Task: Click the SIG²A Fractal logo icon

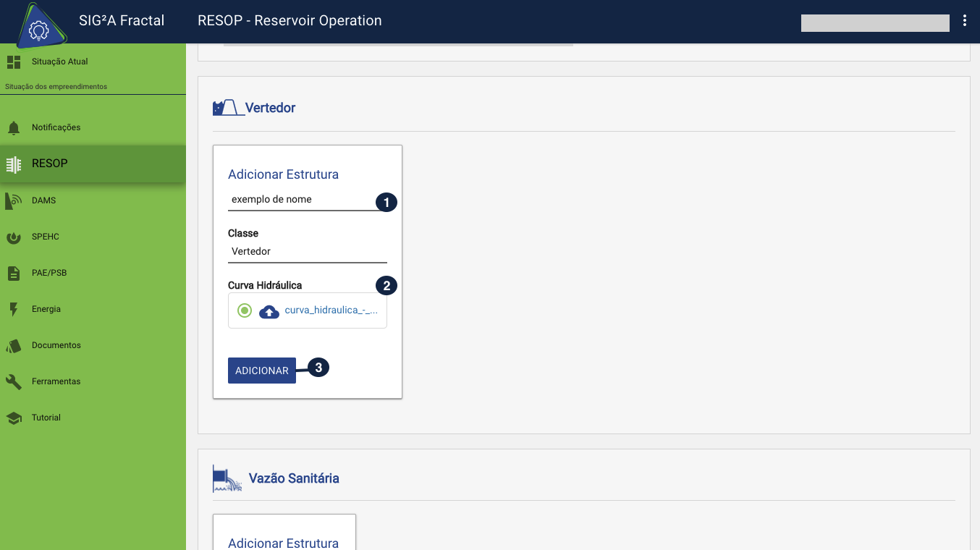Action: [x=38, y=27]
